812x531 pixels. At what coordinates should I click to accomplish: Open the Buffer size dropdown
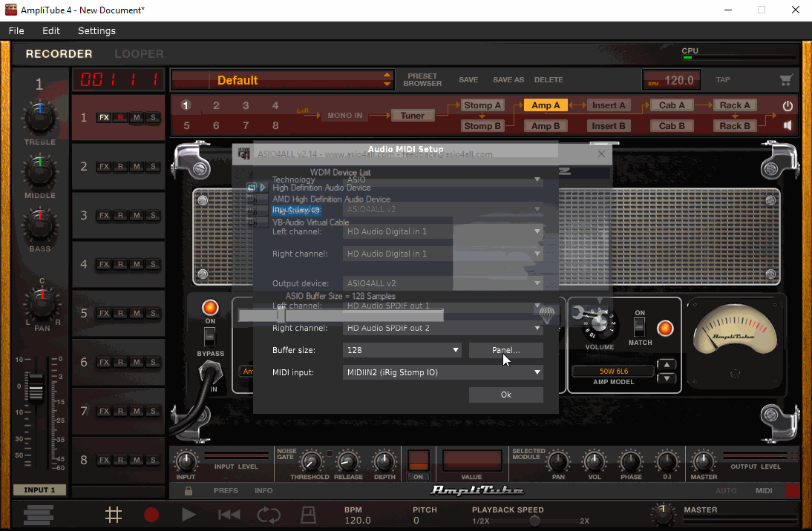(x=404, y=350)
